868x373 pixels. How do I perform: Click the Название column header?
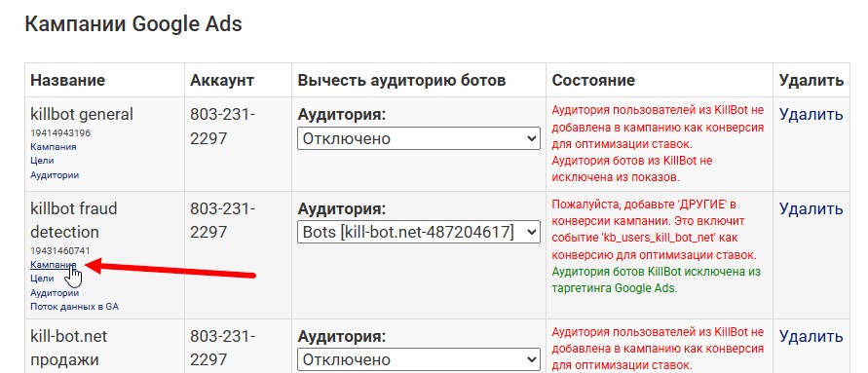click(67, 80)
